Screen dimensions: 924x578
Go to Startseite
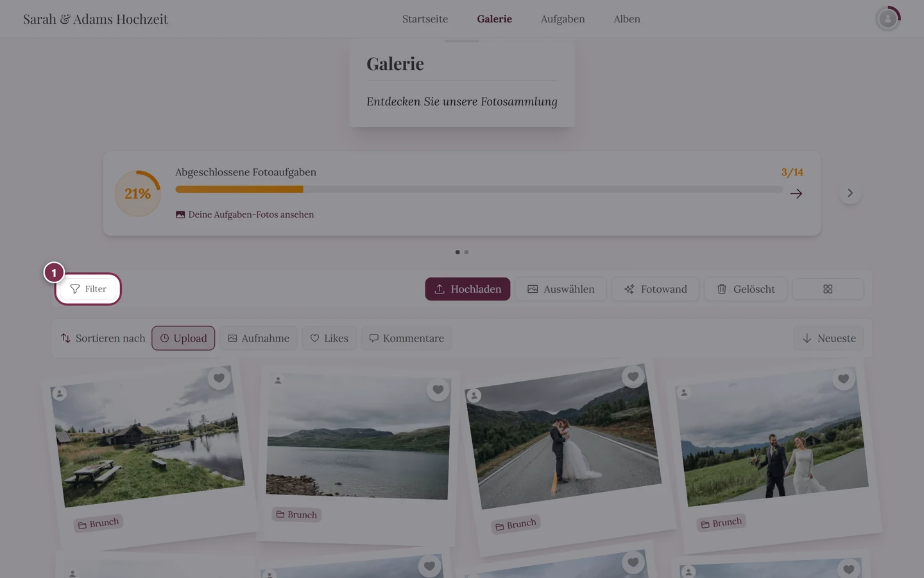pos(425,19)
